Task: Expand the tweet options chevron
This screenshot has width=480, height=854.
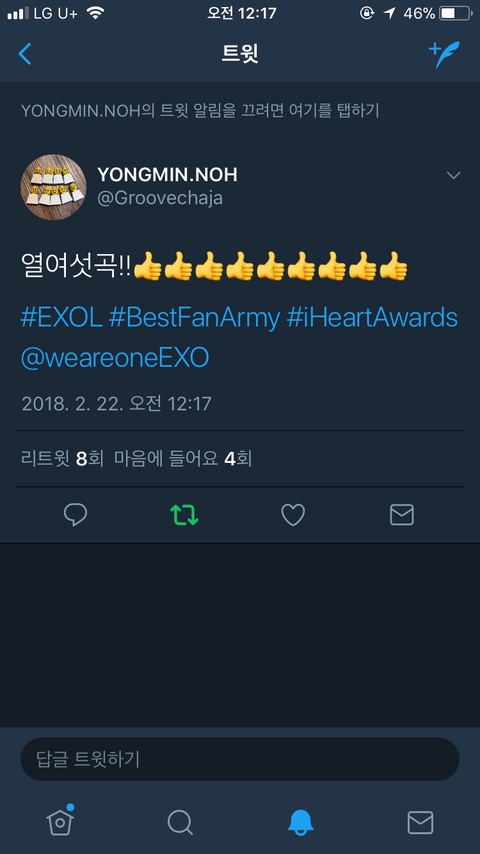Action: click(453, 175)
